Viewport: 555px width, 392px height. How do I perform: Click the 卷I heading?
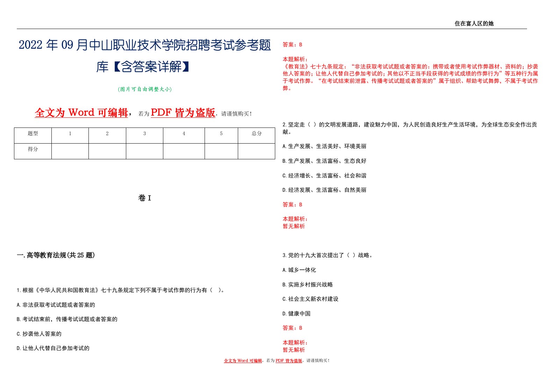tap(145, 198)
